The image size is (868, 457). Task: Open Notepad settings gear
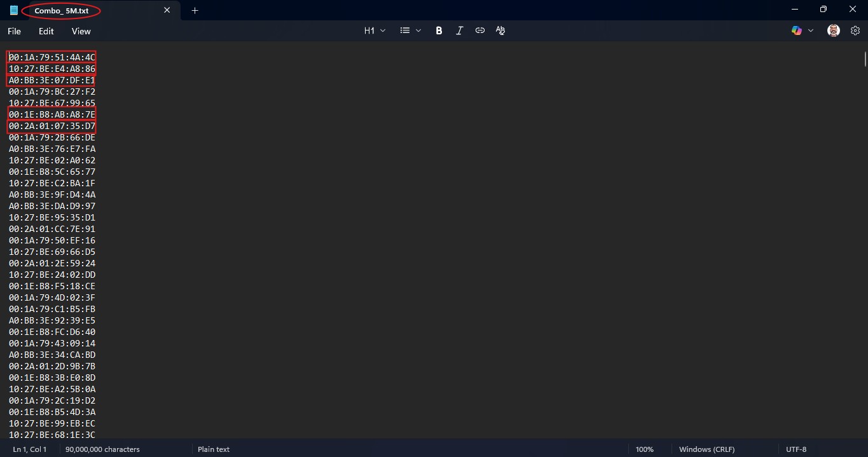tap(855, 31)
